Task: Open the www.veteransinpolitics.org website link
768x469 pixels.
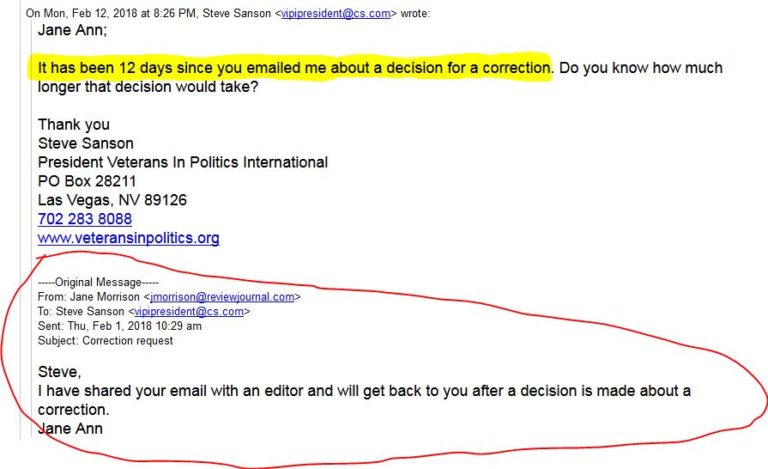Action: point(128,238)
